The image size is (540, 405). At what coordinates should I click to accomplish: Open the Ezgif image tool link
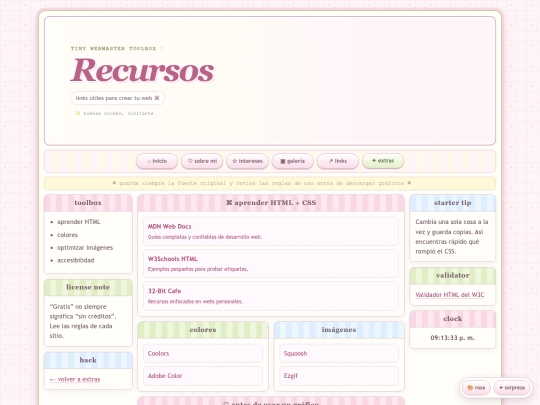tap(339, 376)
